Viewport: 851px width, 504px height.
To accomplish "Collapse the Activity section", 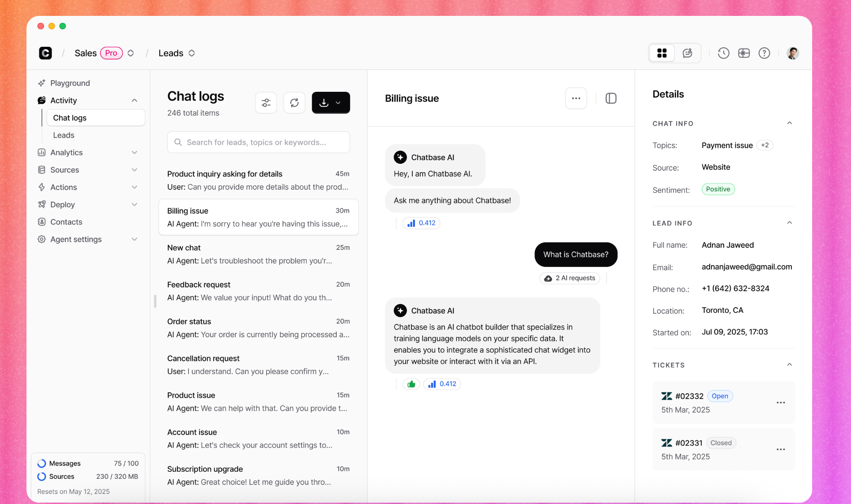I will click(134, 101).
